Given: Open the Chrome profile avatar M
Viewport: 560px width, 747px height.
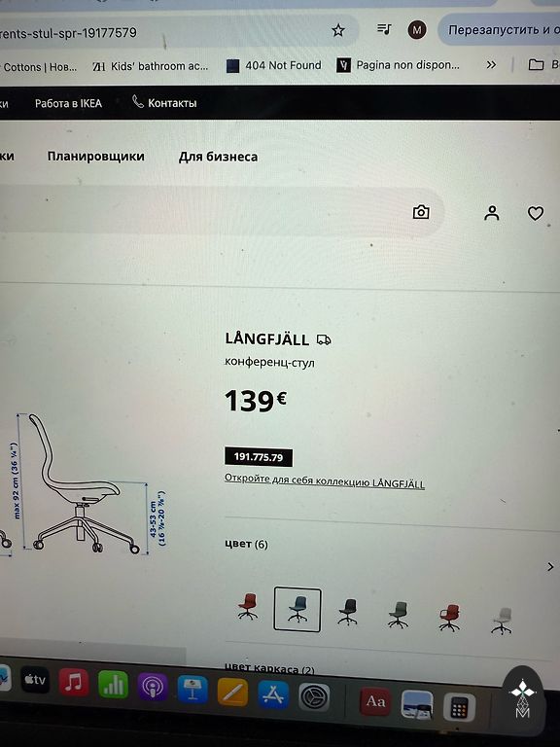Looking at the screenshot, I should click(417, 30).
